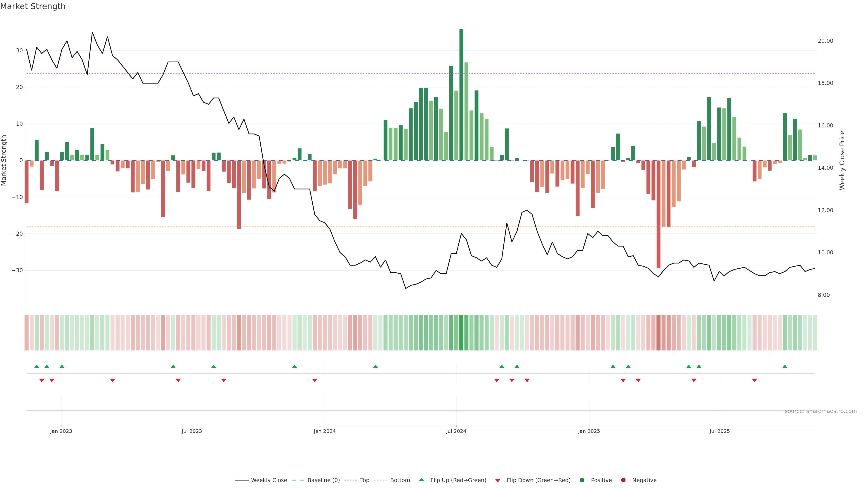Click the Jan 2023 x-axis label
The image size is (868, 488).
[61, 431]
